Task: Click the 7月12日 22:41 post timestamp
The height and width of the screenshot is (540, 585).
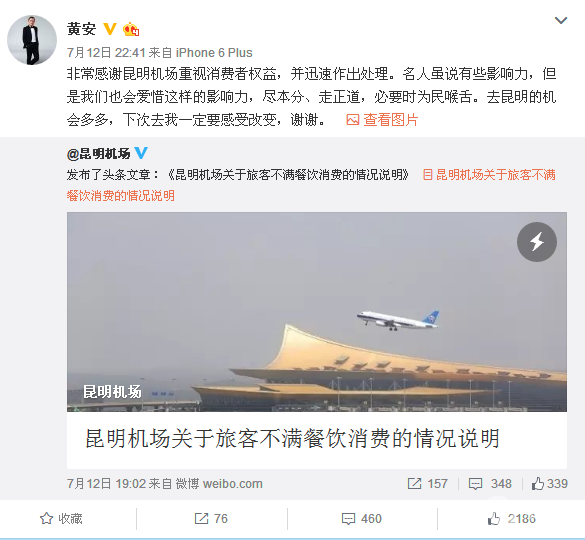Action: [106, 53]
